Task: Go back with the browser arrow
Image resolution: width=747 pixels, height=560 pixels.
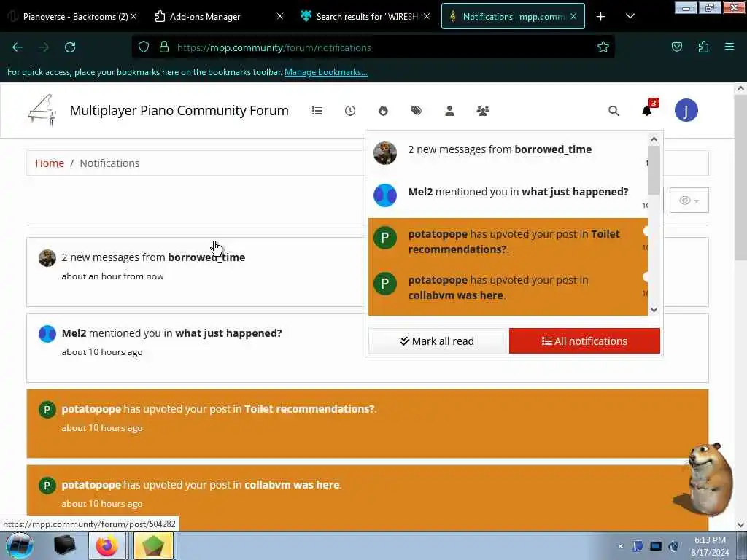Action: point(18,47)
